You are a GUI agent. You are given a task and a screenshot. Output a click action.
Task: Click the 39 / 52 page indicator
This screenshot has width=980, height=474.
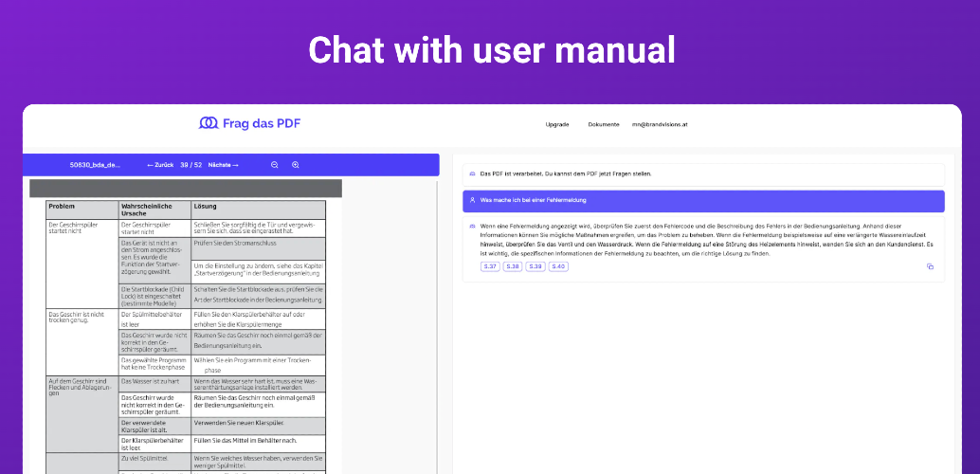coord(191,165)
